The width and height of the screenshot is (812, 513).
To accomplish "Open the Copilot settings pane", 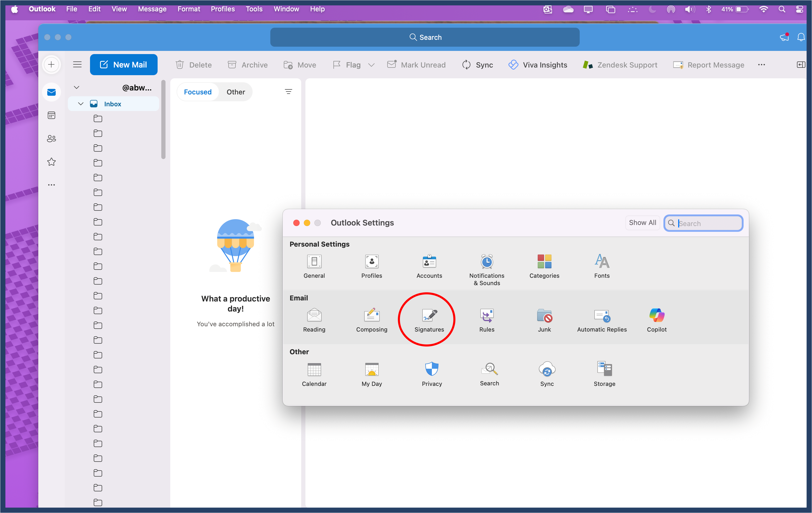I will tap(657, 320).
